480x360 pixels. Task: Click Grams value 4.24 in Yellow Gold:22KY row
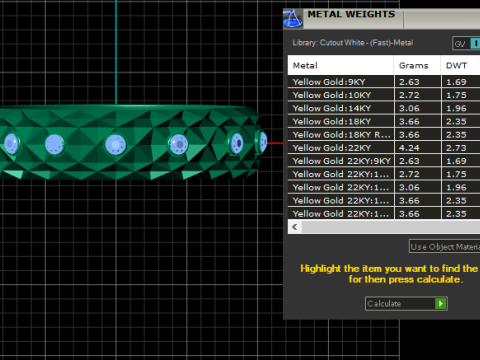(409, 148)
